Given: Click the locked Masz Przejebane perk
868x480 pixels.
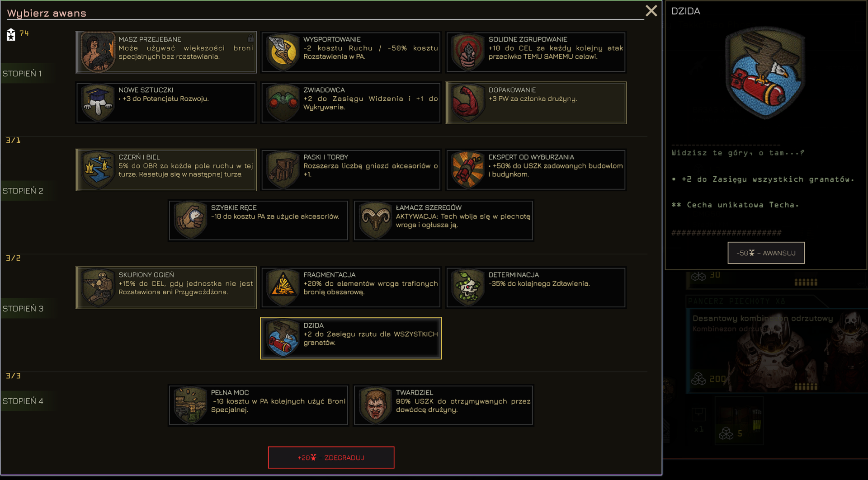Looking at the screenshot, I should click(166, 52).
